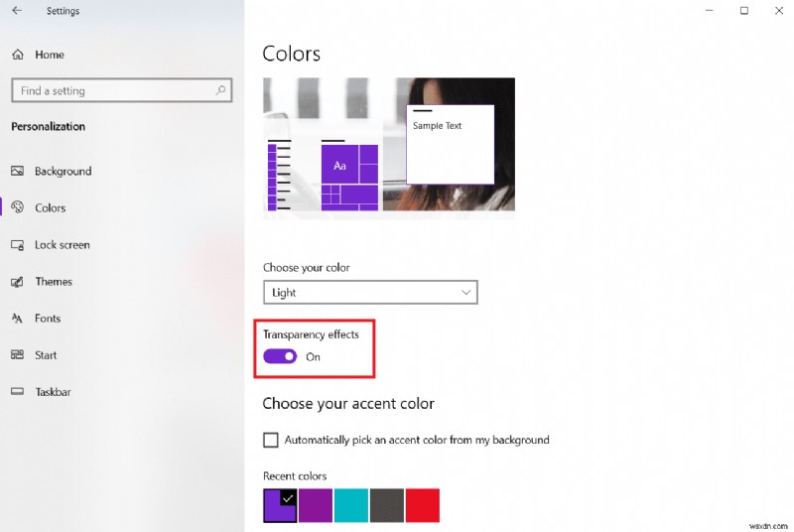Go to the Themes section

(x=54, y=282)
